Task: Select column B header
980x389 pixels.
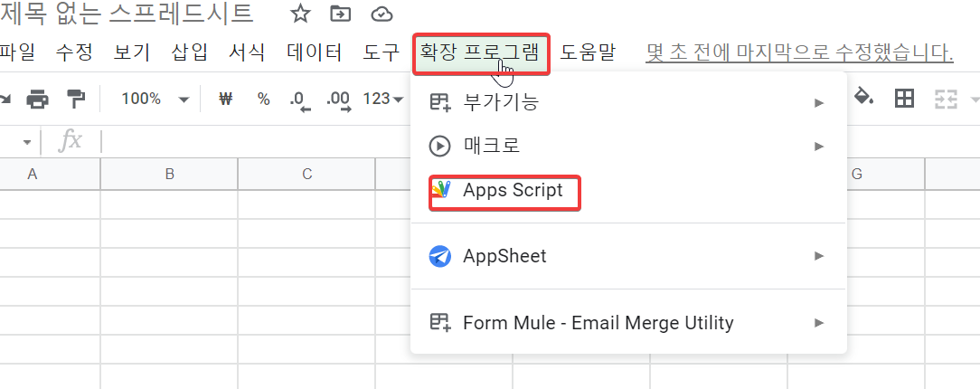Action: pyautogui.click(x=169, y=174)
